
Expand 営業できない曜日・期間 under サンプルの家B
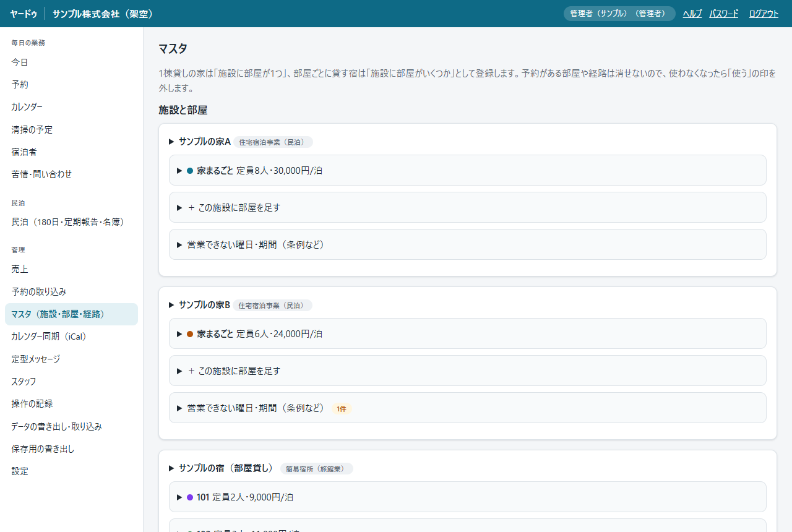(468, 408)
